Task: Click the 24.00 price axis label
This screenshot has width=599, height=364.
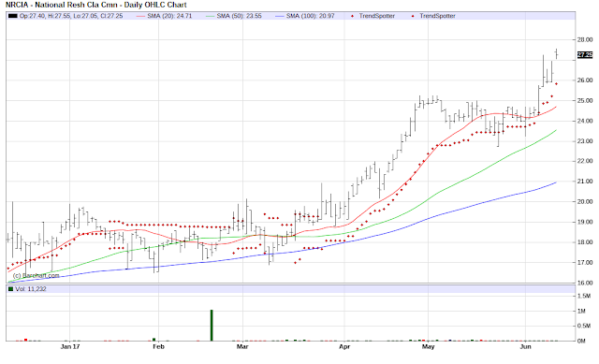Action: 585,121
